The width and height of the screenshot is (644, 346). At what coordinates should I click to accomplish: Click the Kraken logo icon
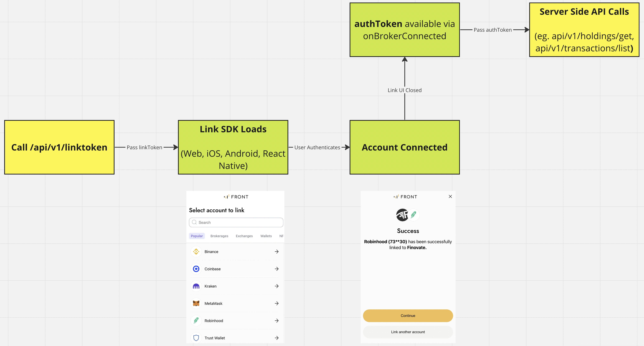coord(196,286)
